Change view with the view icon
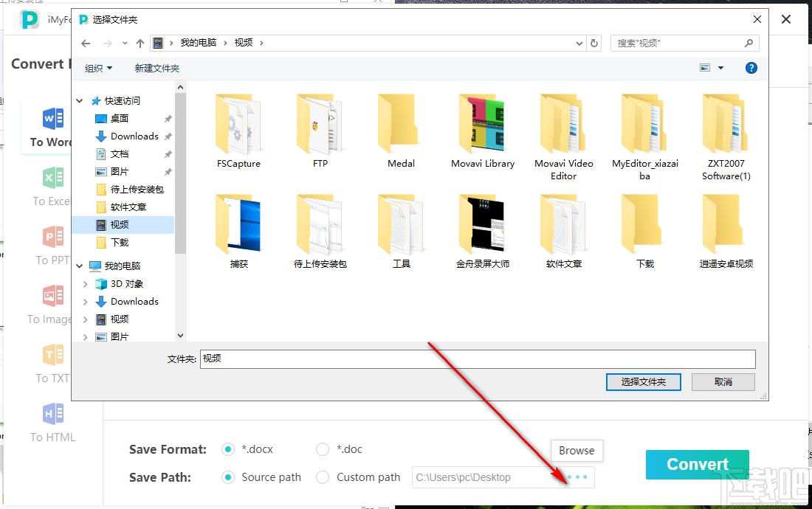812x509 pixels. click(705, 68)
